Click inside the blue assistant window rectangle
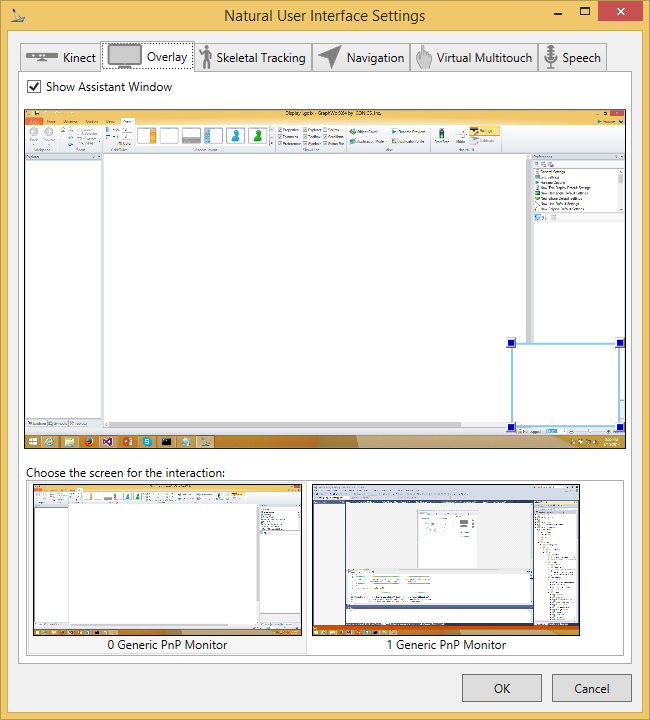This screenshot has width=650, height=720. [565, 385]
